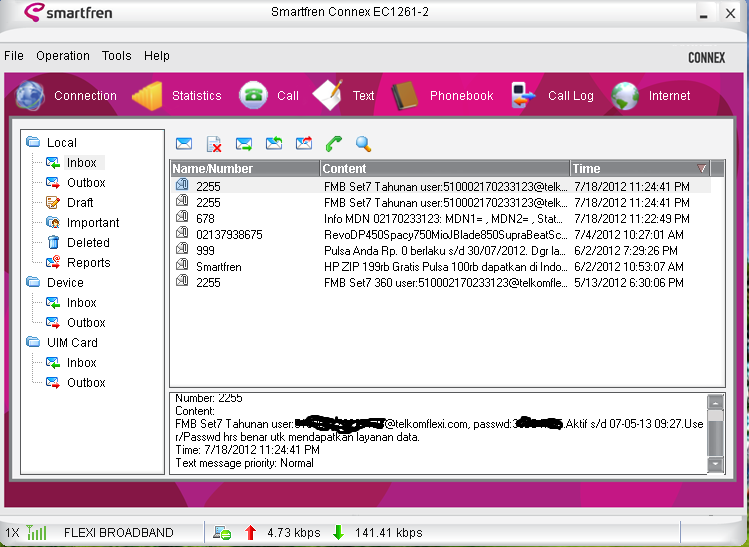Click the preview pane scroll down arrow
Viewport: 749px width, 547px height.
(715, 464)
